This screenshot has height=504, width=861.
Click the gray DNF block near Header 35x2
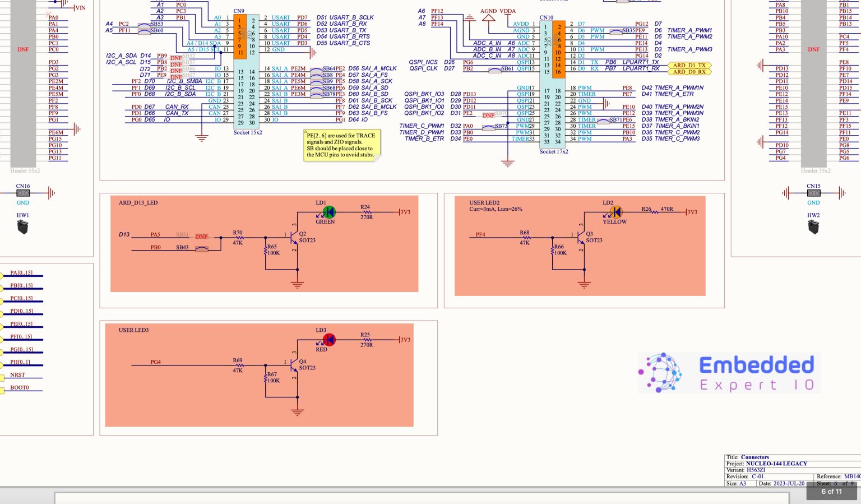pyautogui.click(x=23, y=49)
